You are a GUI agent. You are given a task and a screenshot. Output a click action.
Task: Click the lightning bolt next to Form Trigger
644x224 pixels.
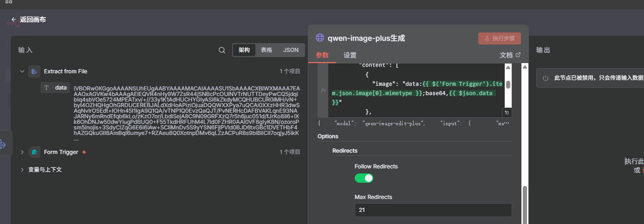(x=84, y=152)
